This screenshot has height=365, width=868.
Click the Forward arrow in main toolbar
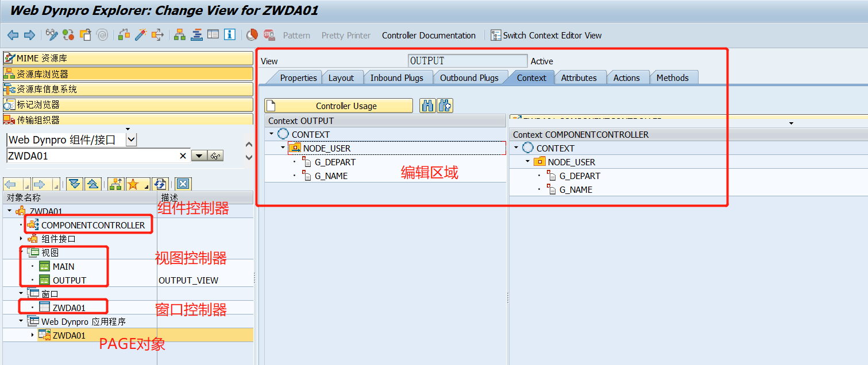point(29,36)
